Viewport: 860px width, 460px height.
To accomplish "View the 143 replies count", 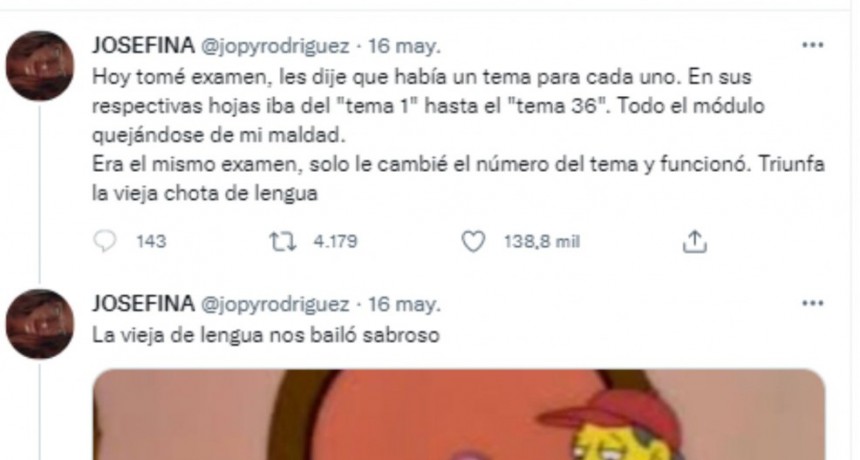I will click(151, 242).
